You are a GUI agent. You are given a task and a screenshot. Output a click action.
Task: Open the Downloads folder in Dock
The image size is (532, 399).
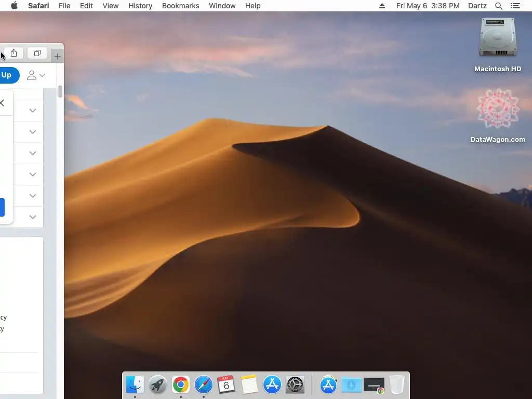tap(351, 385)
